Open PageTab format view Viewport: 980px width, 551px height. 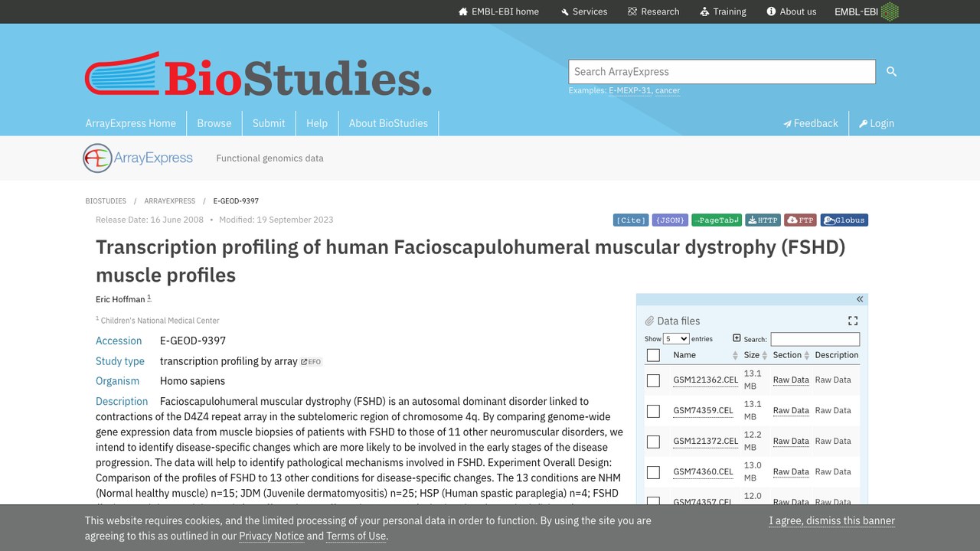[717, 220]
